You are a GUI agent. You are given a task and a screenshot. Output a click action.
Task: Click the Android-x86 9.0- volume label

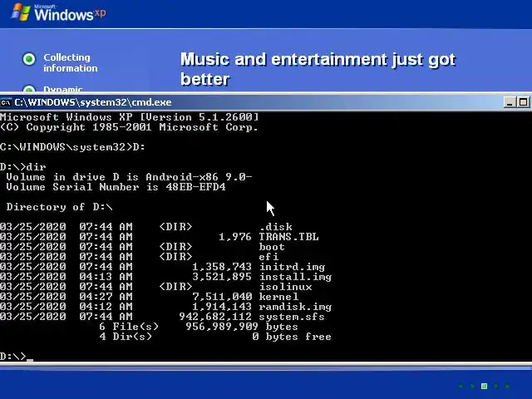199,177
